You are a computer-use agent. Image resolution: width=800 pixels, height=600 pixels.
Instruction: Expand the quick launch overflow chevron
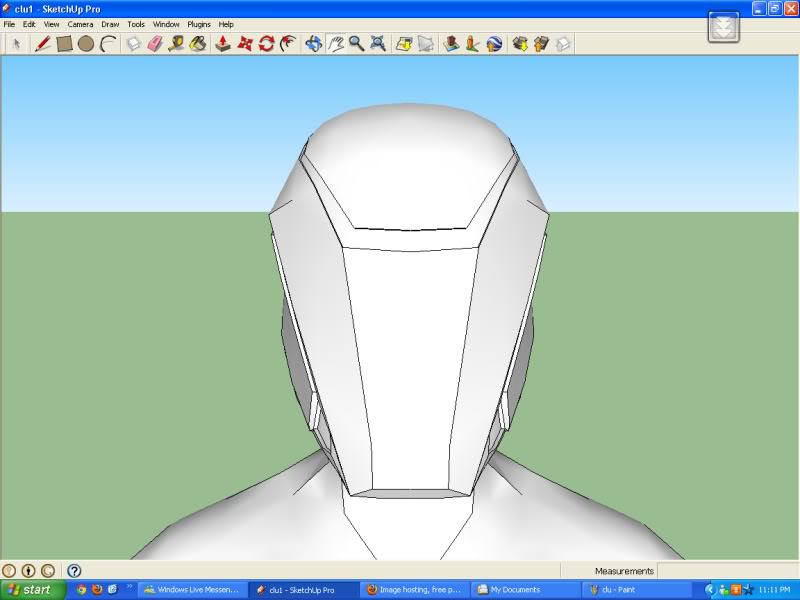click(129, 587)
